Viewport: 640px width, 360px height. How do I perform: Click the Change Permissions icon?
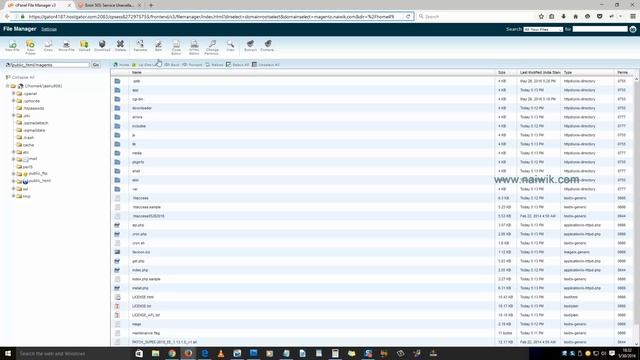pos(212,47)
